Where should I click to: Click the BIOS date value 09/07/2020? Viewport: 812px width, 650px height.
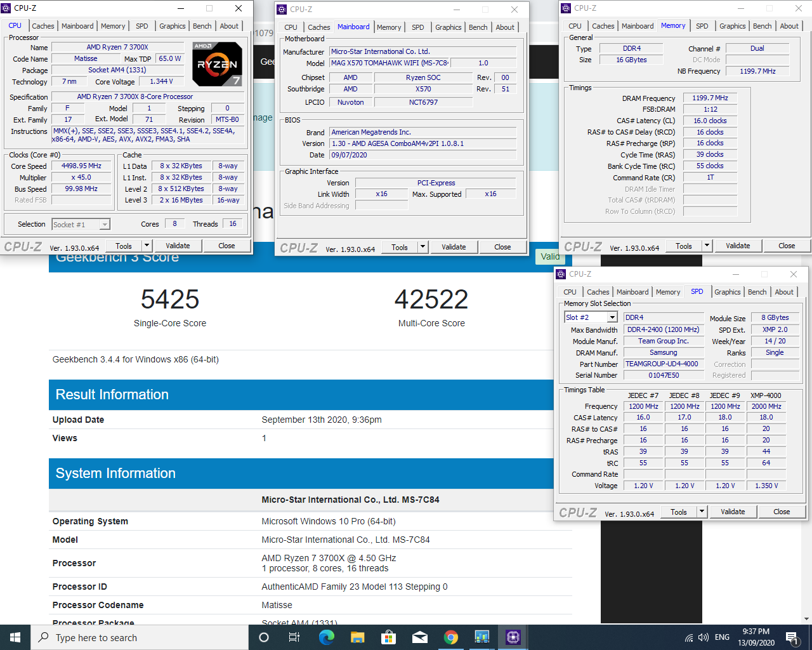coord(422,155)
